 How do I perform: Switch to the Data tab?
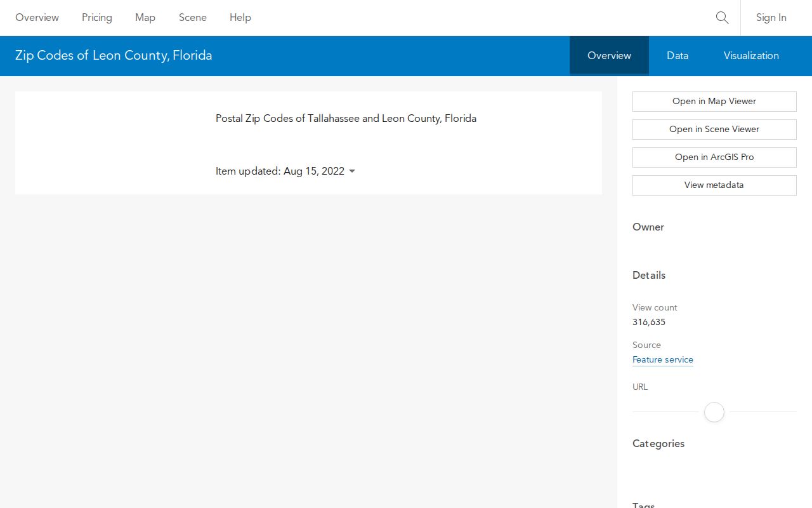[x=678, y=56]
